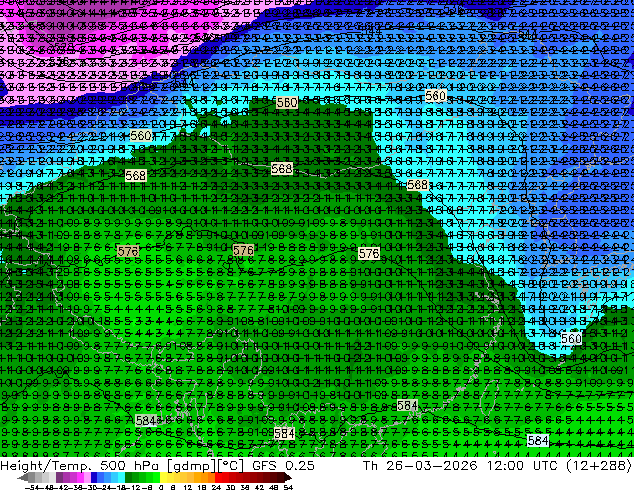Screen dimensions: 634x490
Task: Click the '24' legend scale value
Action: [x=216, y=487]
